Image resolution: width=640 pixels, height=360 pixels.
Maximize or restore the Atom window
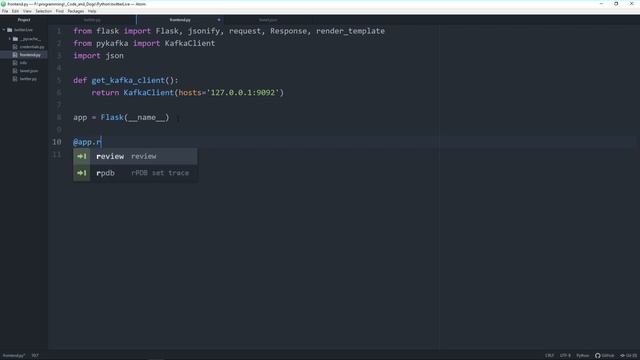point(616,4)
